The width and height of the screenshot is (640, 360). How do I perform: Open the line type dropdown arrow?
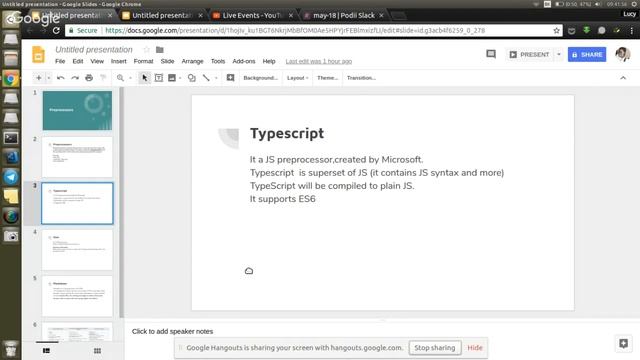[216, 78]
